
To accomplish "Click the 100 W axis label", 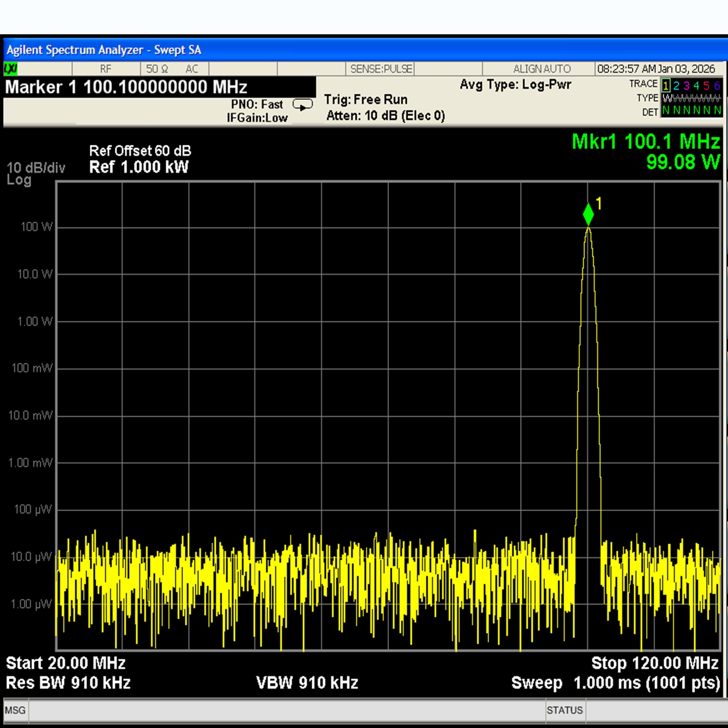I will [36, 226].
